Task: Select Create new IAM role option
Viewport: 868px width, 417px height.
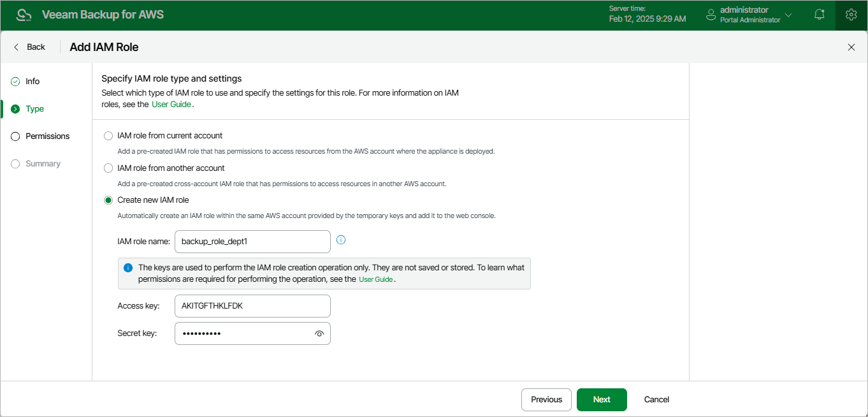Action: 108,200
